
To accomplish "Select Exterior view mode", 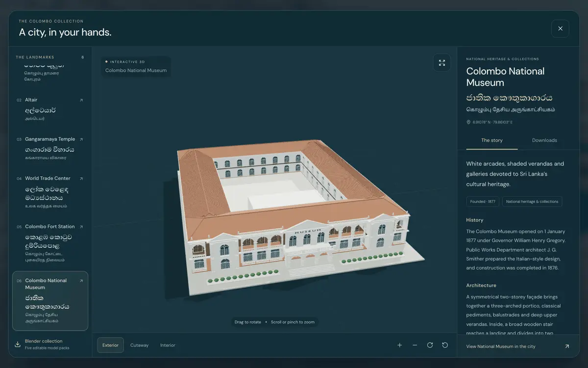I will pyautogui.click(x=110, y=345).
